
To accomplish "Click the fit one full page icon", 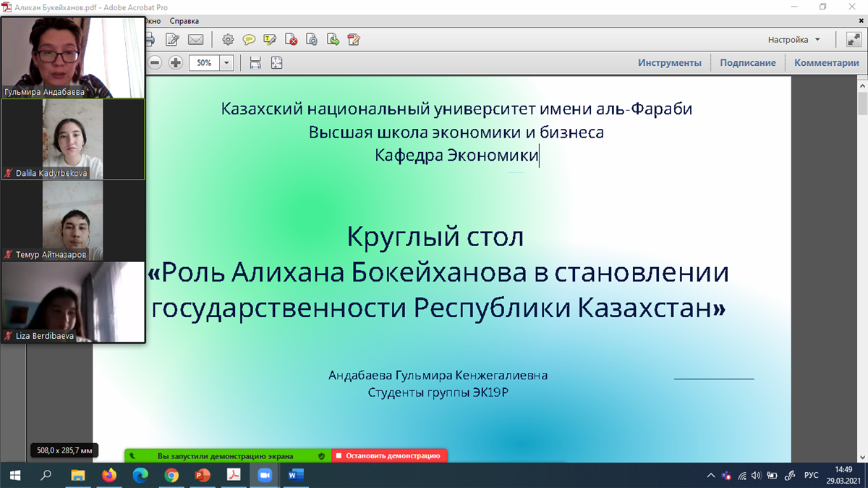I will pyautogui.click(x=276, y=63).
